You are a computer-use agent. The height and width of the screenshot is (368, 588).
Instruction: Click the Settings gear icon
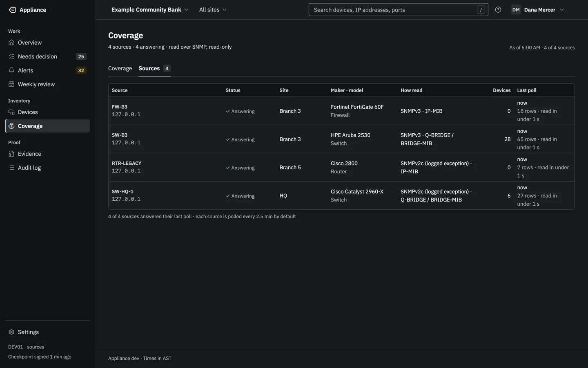(x=11, y=332)
